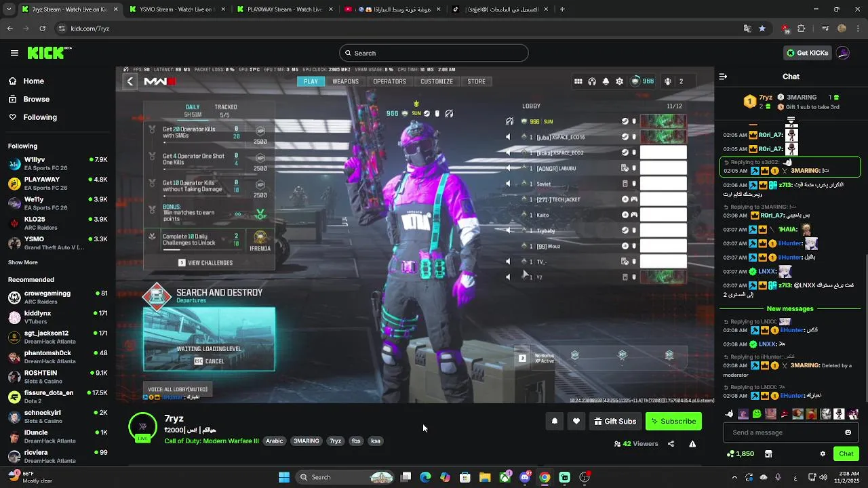Click the 3MARING tag
Image resolution: width=868 pixels, height=488 pixels.
tap(307, 441)
